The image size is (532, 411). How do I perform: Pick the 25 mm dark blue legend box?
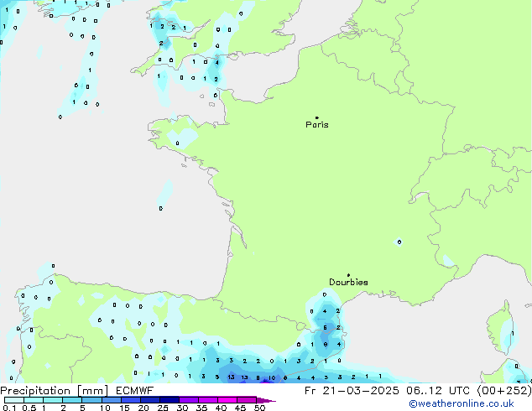(169, 400)
